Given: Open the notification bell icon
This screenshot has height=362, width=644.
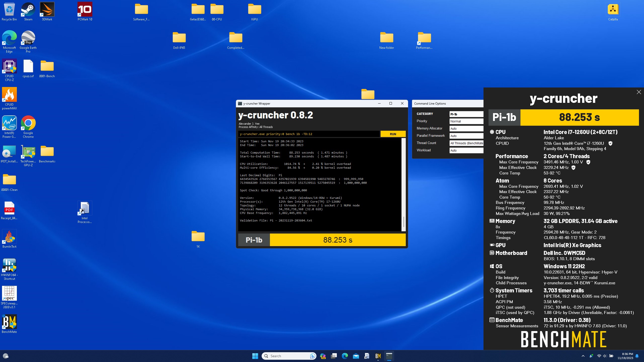Looking at the screenshot, I should pos(637,356).
